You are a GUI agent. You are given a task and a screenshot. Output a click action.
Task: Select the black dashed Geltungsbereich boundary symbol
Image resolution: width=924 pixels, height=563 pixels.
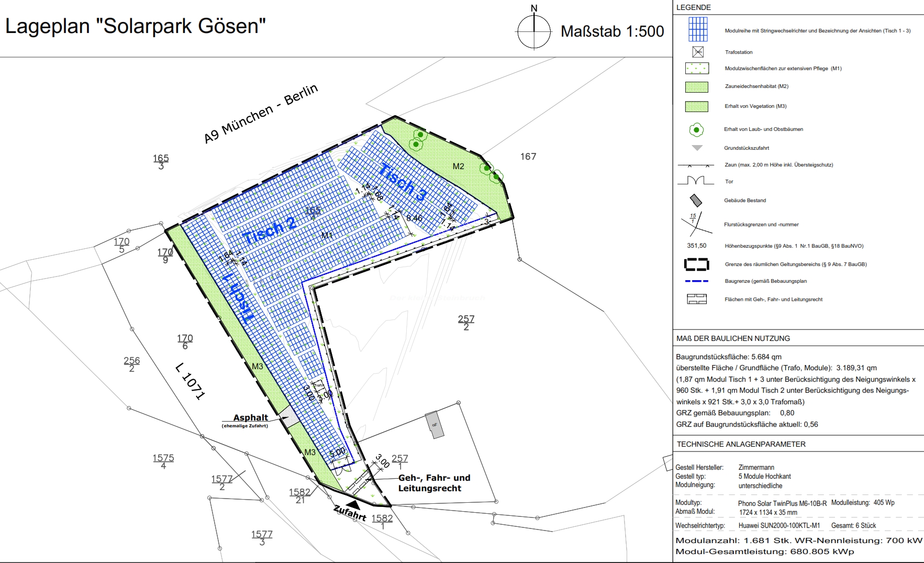pos(697,264)
